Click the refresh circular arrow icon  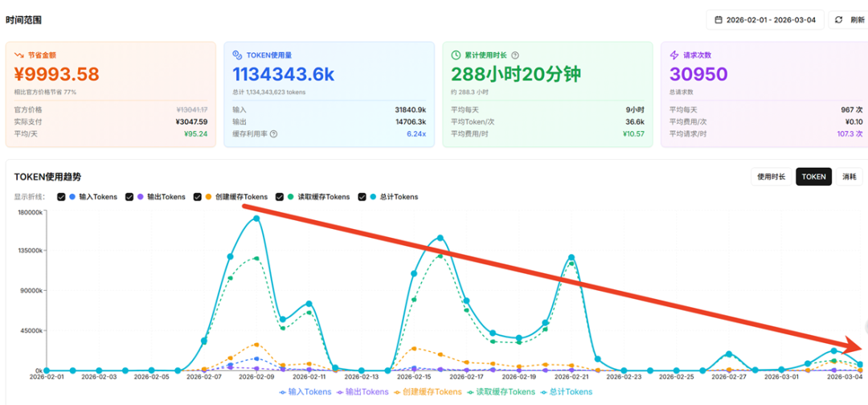[x=838, y=20]
